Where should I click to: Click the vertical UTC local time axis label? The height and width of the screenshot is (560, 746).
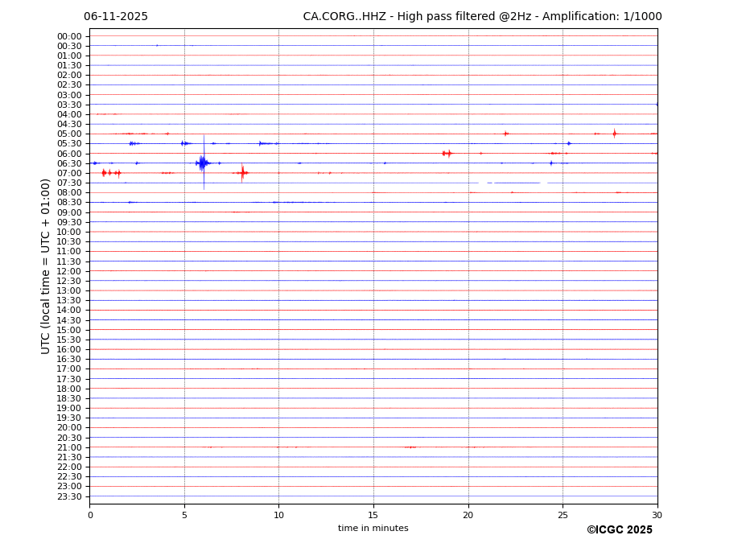(46, 266)
